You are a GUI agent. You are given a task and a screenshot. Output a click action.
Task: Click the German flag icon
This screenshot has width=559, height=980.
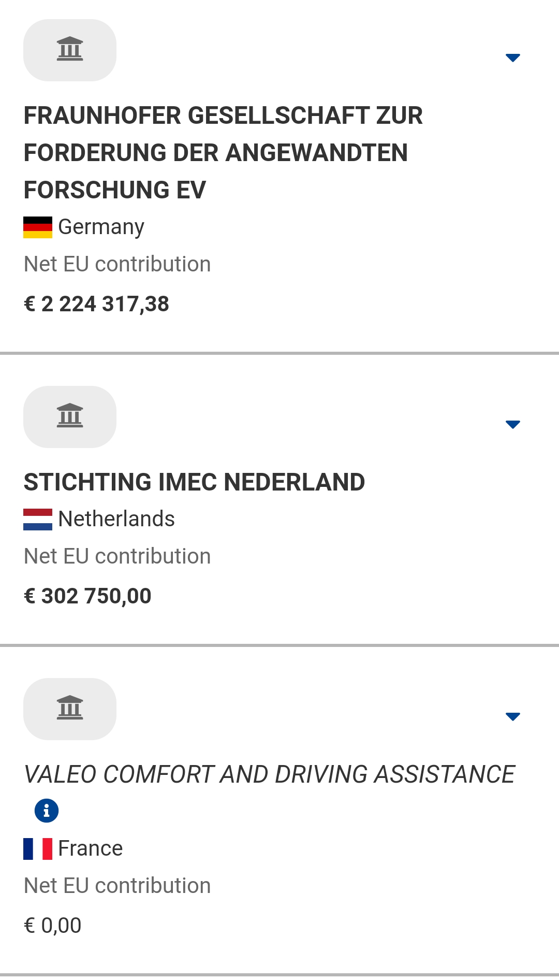[x=38, y=227]
